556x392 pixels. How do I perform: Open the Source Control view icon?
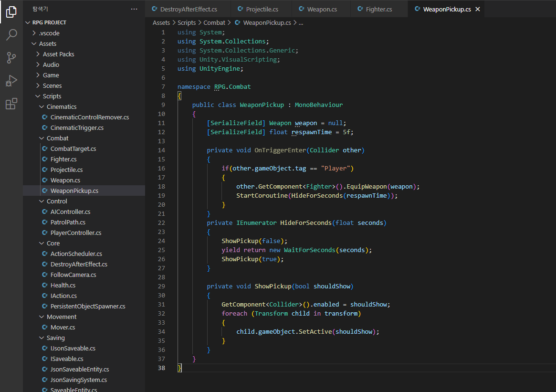point(11,58)
